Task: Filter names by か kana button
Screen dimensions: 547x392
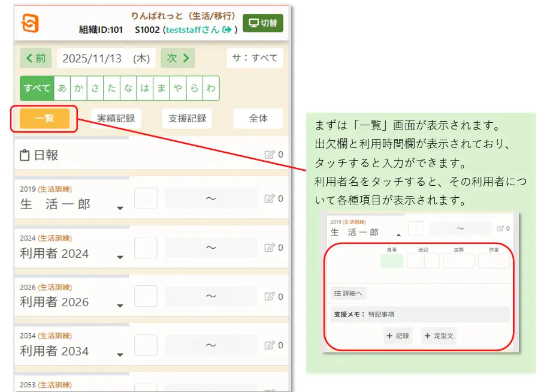Action: 78,88
